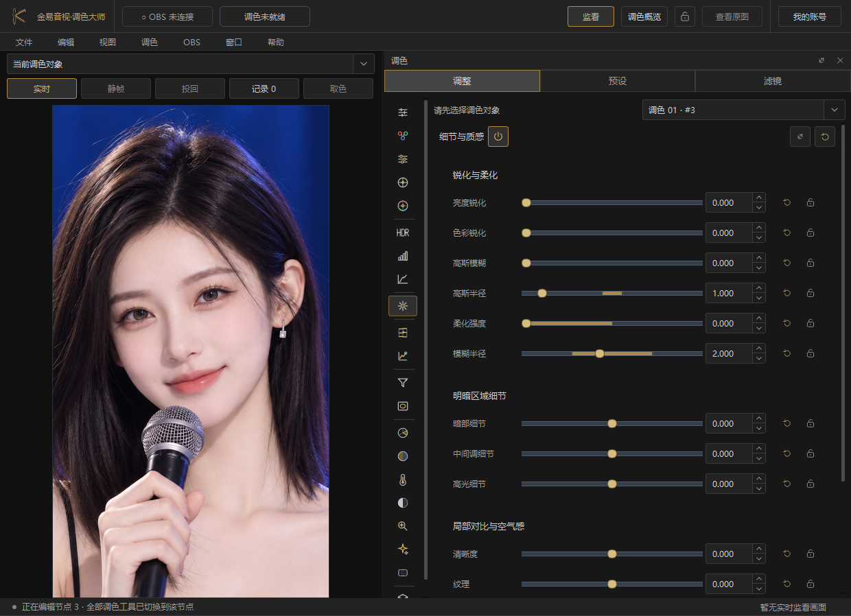Open the 当前调色对象 dropdown
Screen dimensions: 851x616
click(x=364, y=64)
